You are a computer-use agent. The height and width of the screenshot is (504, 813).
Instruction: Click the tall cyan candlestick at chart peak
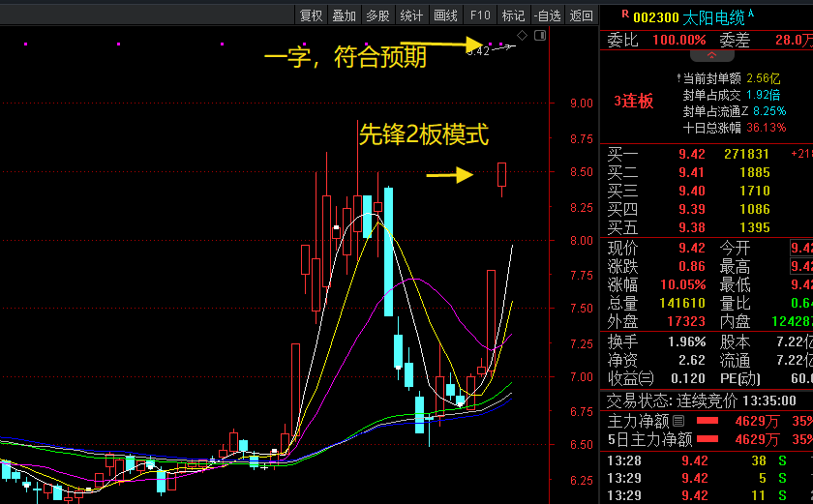(388, 252)
